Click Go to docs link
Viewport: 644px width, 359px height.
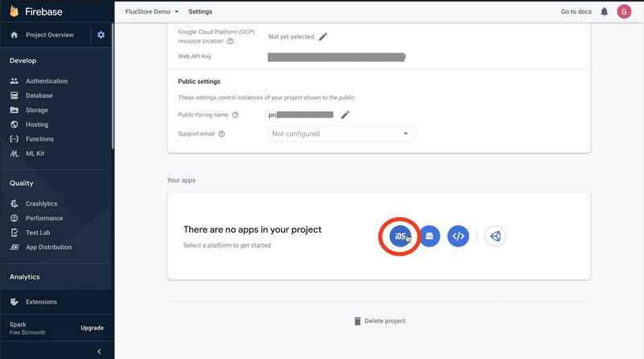coord(576,12)
